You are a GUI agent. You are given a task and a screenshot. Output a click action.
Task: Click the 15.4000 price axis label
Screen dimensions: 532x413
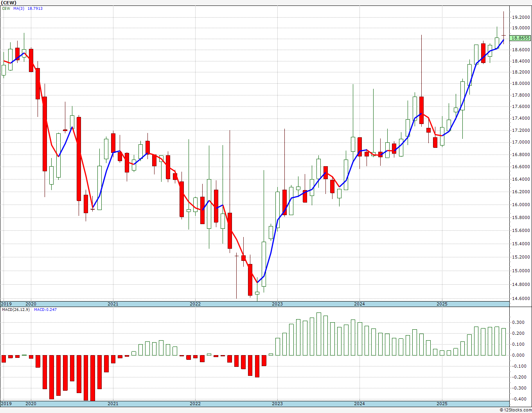(521, 244)
